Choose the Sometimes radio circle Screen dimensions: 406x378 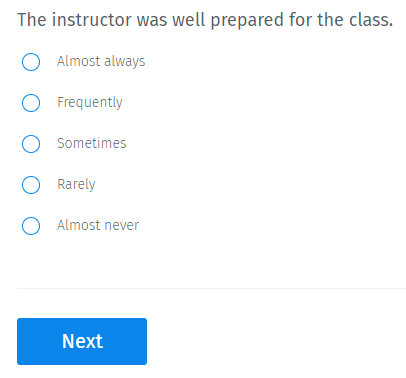tap(31, 144)
